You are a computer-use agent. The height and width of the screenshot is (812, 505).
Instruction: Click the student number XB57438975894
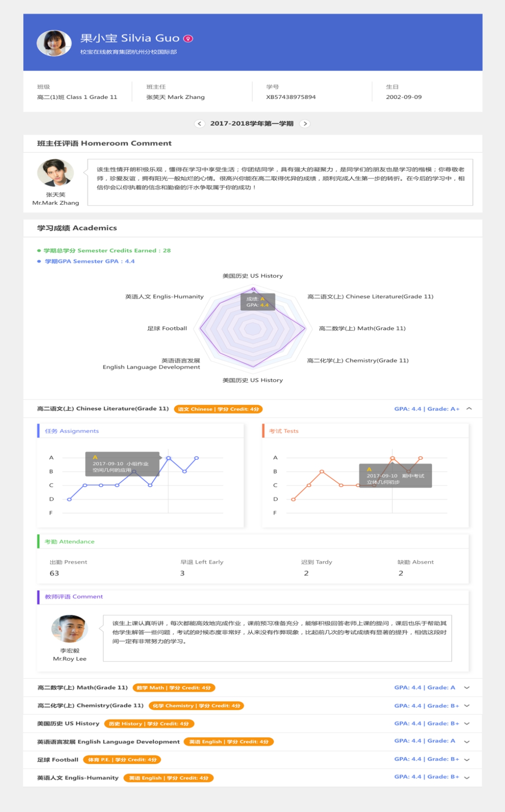point(291,97)
